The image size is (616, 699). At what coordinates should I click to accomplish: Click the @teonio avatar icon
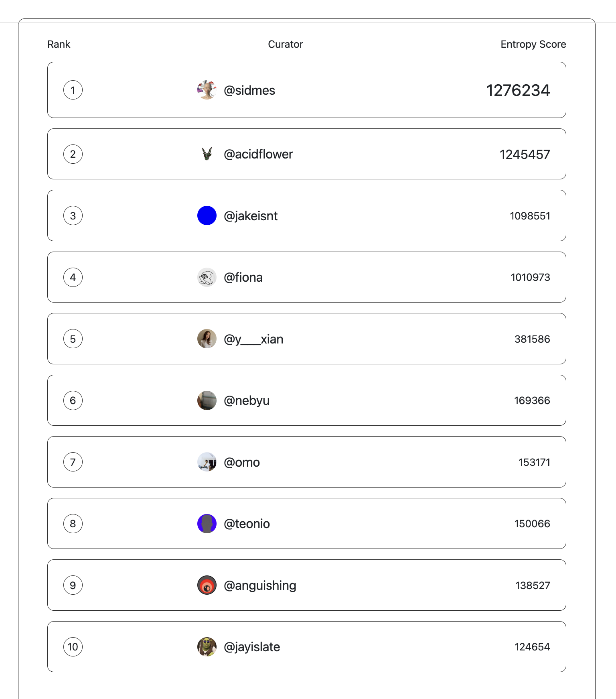point(207,524)
